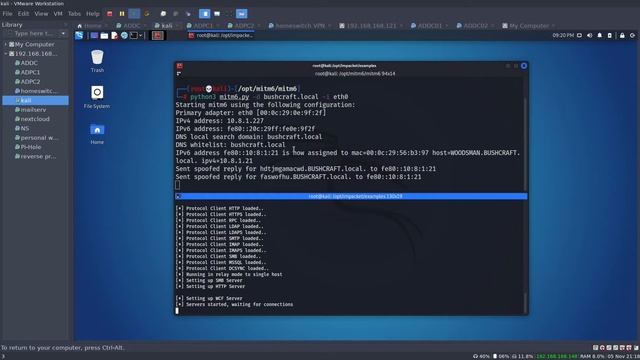Viewport: 640px width, 360px height.
Task: Click the yellow suspend VM toolbar icon
Action: pyautogui.click(x=122, y=13)
